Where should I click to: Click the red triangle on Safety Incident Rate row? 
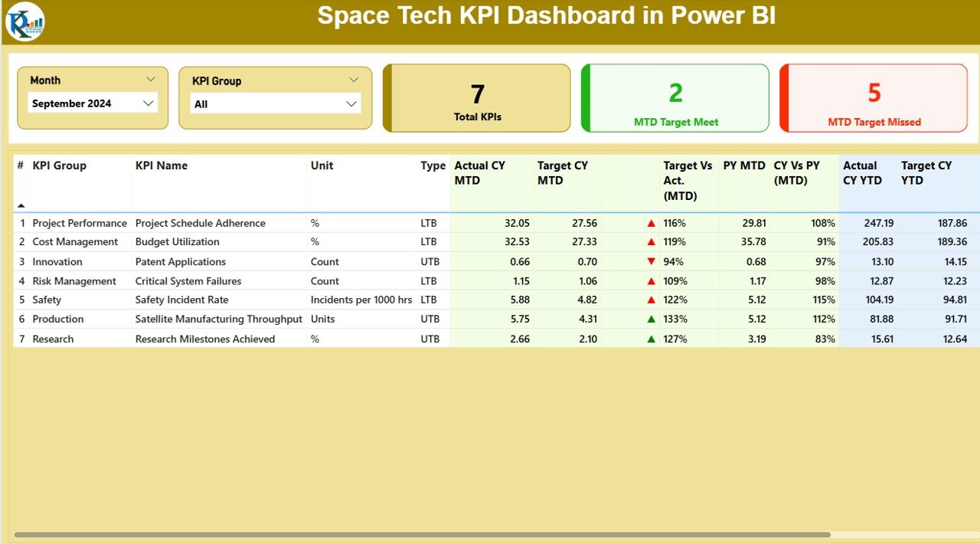click(650, 300)
